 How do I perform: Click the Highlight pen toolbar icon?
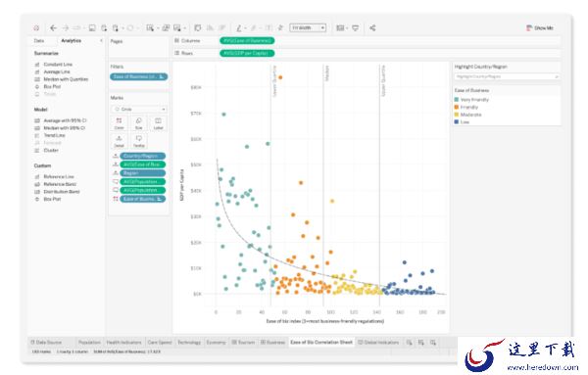pos(239,28)
